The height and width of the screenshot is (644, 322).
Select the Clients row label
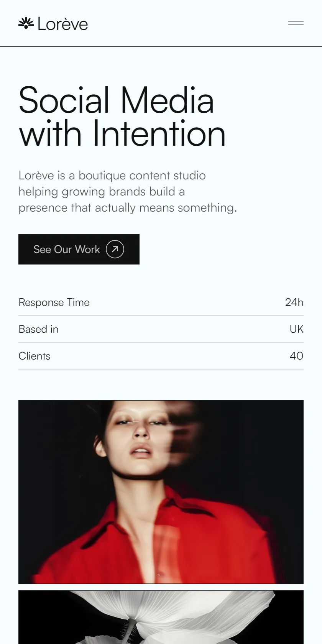pos(34,356)
